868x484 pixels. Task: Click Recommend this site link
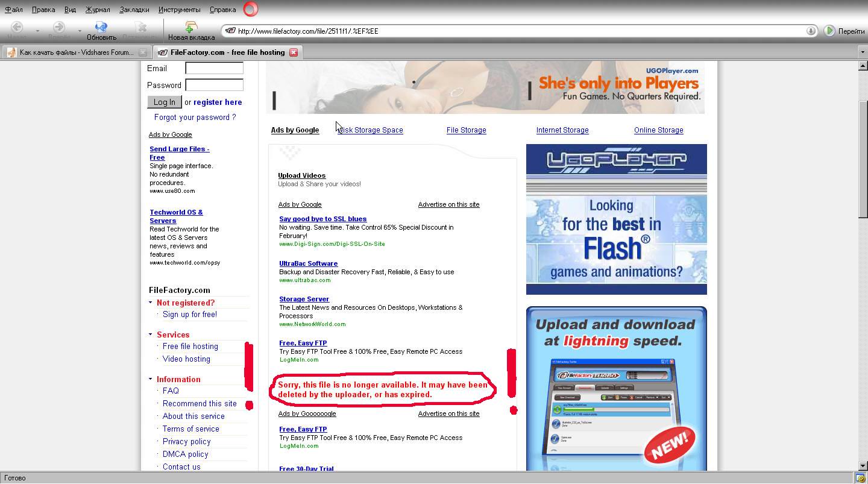(x=200, y=404)
